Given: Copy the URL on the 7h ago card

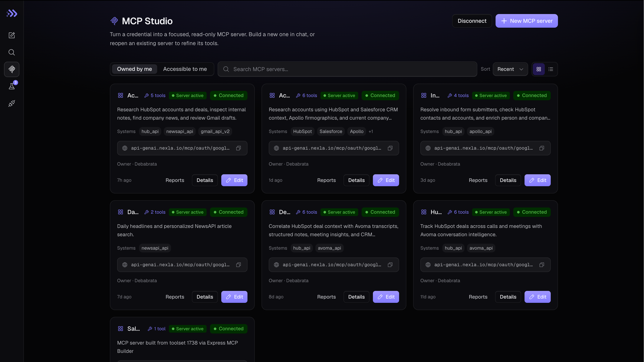Looking at the screenshot, I should coord(239,148).
